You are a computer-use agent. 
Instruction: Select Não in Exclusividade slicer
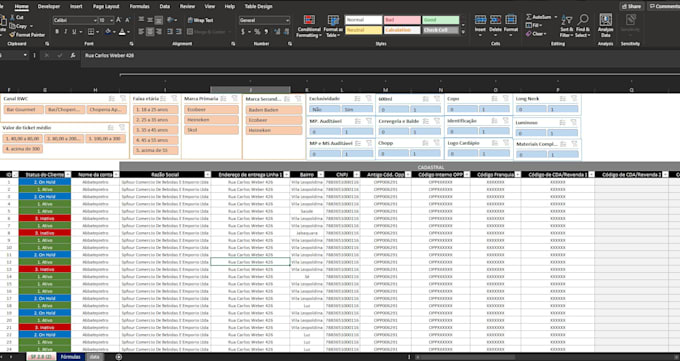324,109
